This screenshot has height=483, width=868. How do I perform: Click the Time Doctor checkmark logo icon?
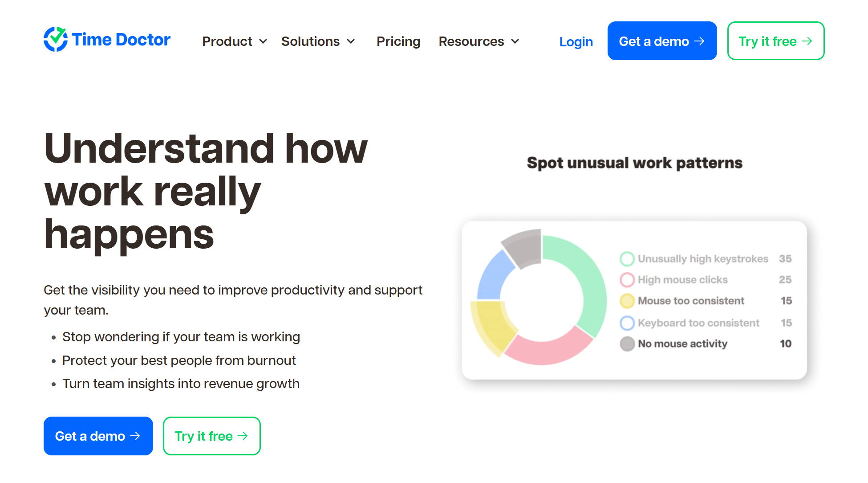pyautogui.click(x=56, y=39)
